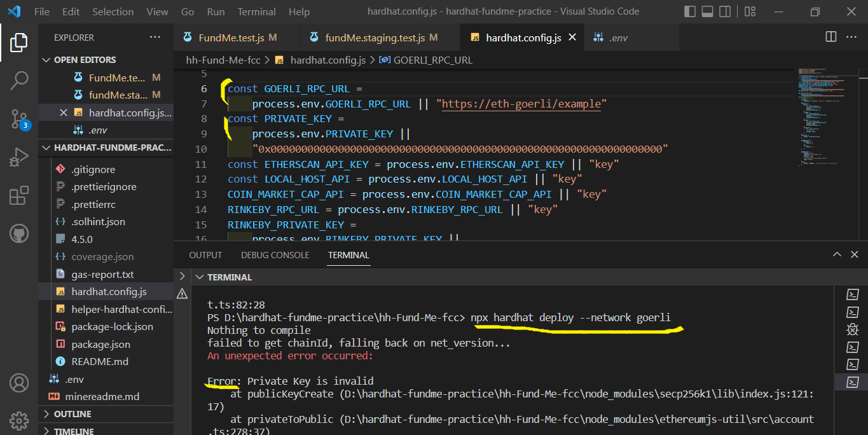Switch to the DEBUG CONSOLE panel tab
This screenshot has height=435, width=868.
[x=275, y=255]
